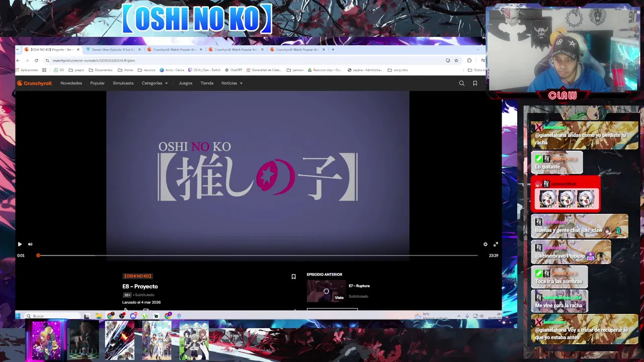Open browser extensions puzzle icon
Screen dimensions: 644x362
469,60
